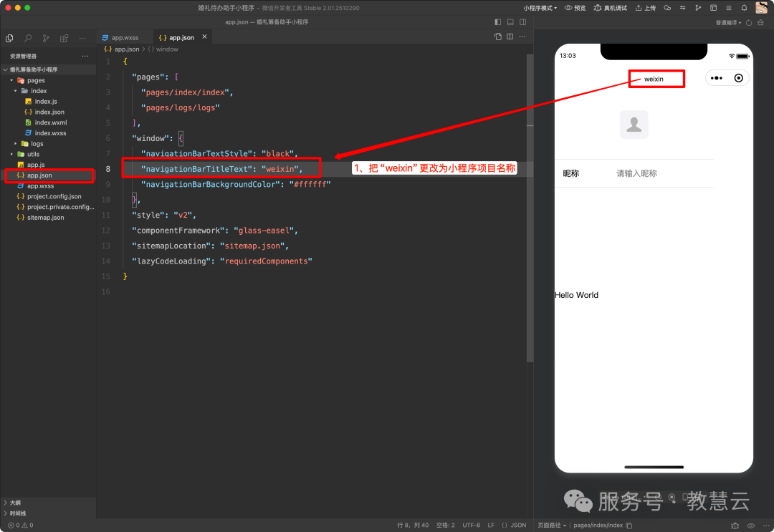
Task: Open the activity bar overflow dots
Action: (x=82, y=38)
